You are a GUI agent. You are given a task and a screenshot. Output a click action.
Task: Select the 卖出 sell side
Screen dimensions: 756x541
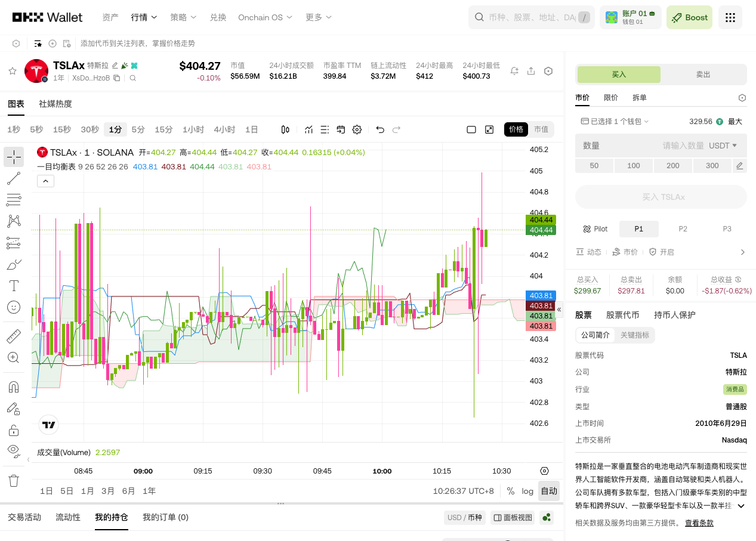coord(703,75)
